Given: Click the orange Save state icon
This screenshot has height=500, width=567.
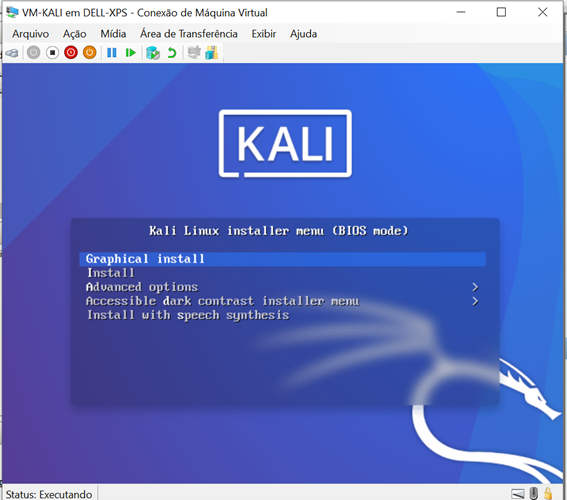Looking at the screenshot, I should [90, 53].
